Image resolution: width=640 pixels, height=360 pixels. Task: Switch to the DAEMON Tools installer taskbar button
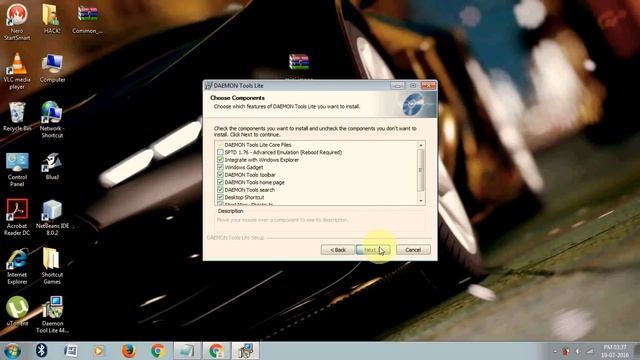pos(245,351)
